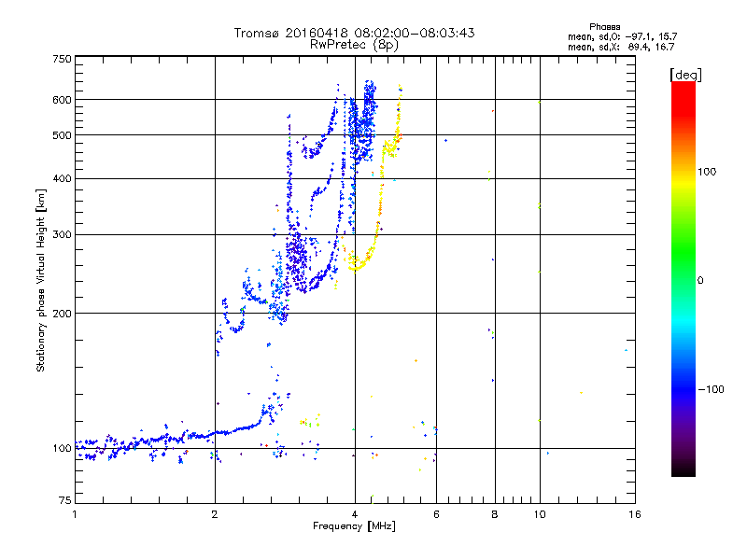
Task: Click the plot title "Tromsø 20160418 08:02:00-08:03:43"
Action: pos(354,33)
